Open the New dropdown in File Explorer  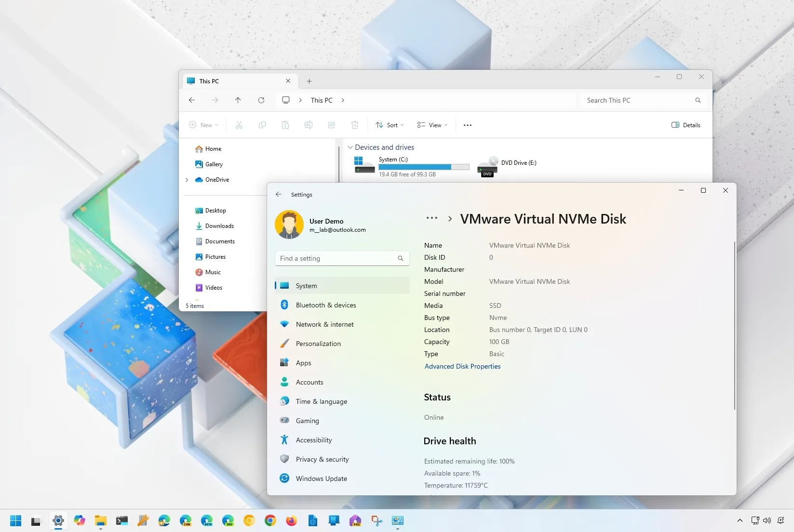tap(203, 125)
